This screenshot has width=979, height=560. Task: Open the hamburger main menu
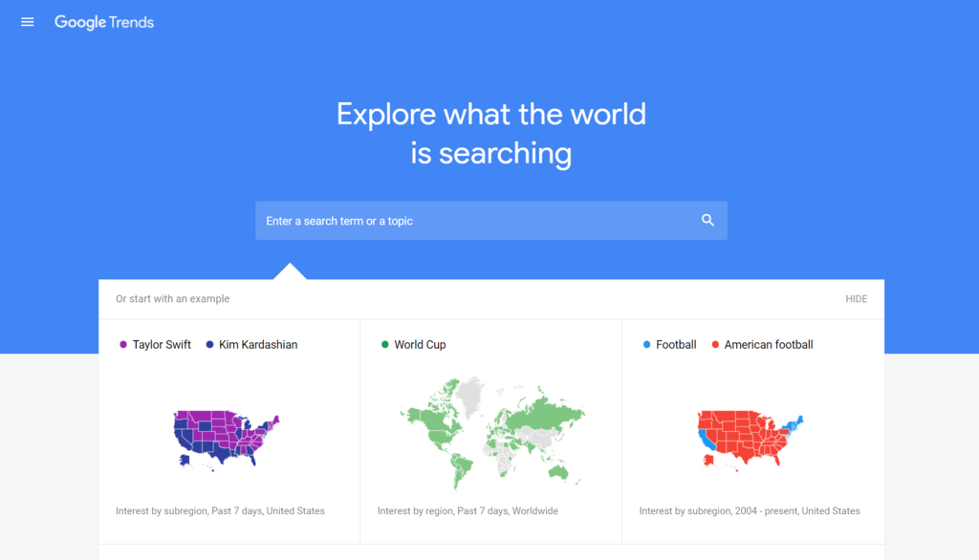point(28,22)
